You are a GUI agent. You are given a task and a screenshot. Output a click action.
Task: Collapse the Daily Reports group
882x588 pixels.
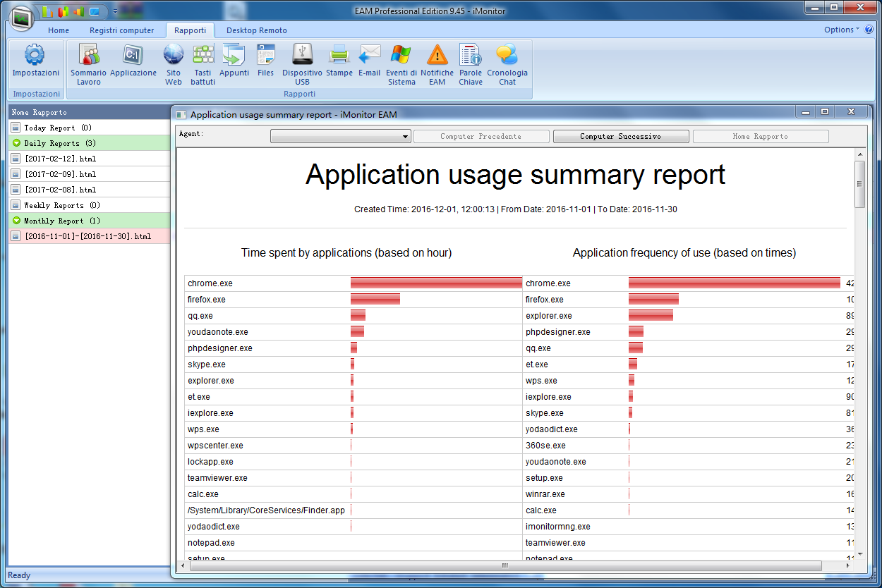pos(16,143)
